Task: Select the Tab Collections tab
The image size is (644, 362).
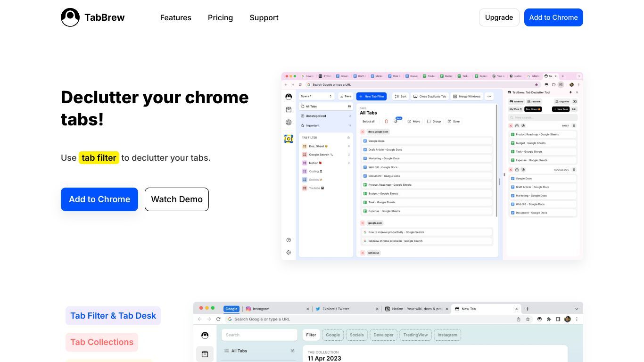Action: [102, 342]
